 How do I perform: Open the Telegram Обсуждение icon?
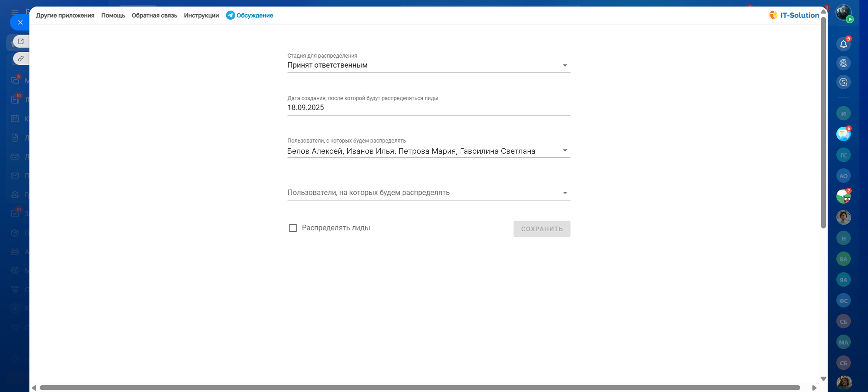(x=231, y=15)
